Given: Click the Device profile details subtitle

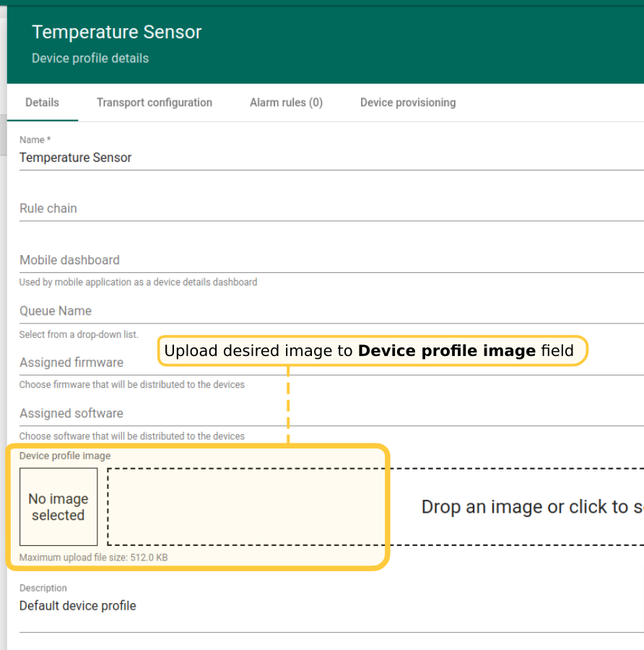Looking at the screenshot, I should [x=90, y=58].
